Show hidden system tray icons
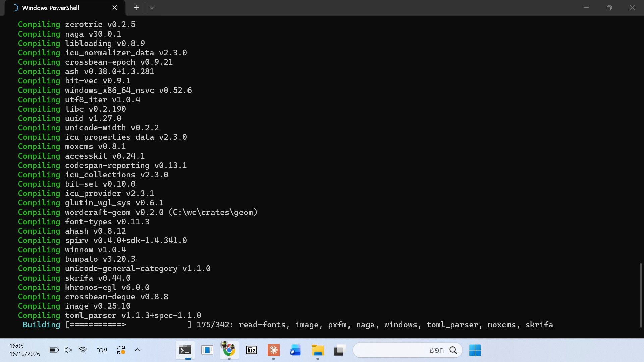The height and width of the screenshot is (362, 644). pyautogui.click(x=137, y=350)
